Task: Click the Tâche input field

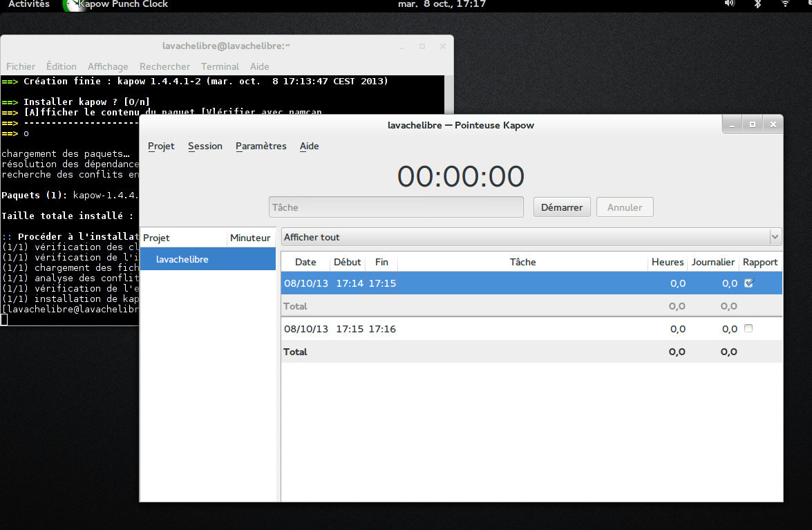Action: [x=396, y=207]
